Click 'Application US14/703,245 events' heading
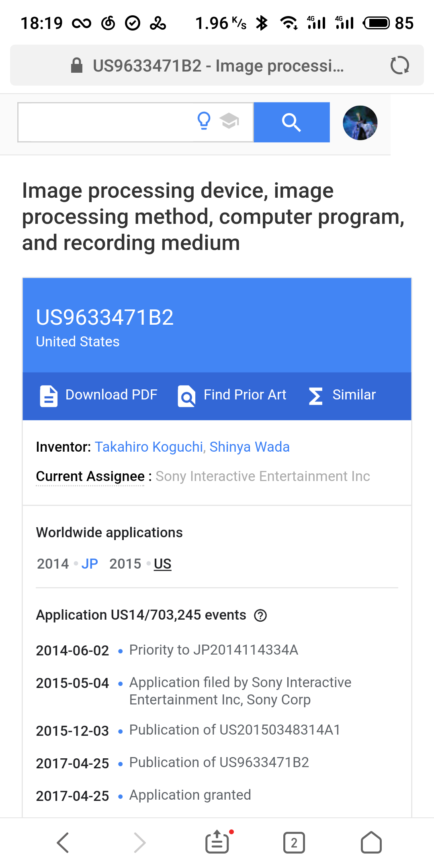Image resolution: width=434 pixels, height=868 pixels. click(x=141, y=615)
